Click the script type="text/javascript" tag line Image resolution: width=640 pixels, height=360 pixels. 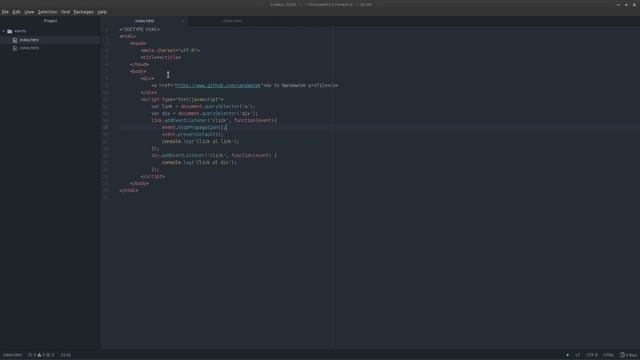[182, 100]
